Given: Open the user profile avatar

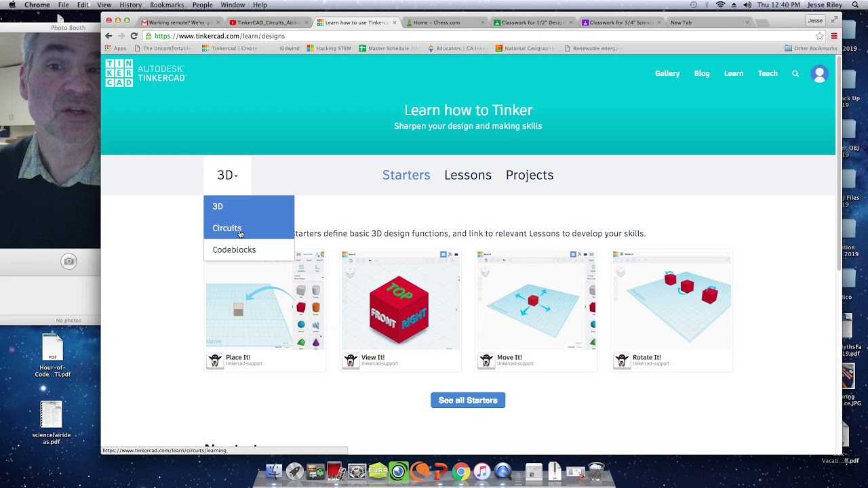Looking at the screenshot, I should click(x=819, y=74).
